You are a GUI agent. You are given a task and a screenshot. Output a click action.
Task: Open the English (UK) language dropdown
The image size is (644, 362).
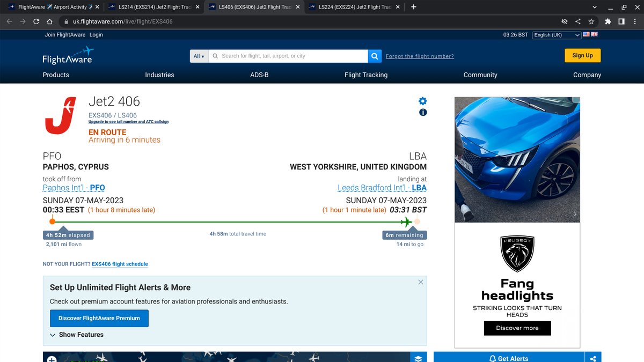click(x=557, y=34)
